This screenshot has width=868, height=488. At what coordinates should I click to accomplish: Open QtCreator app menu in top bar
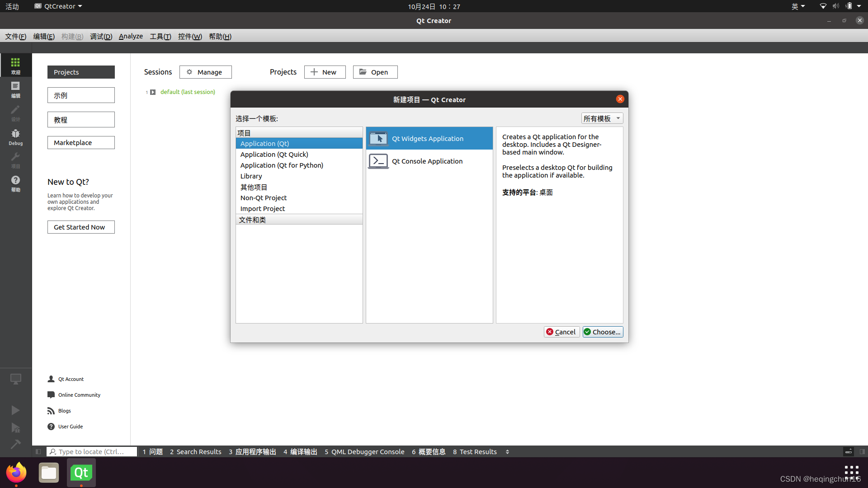[x=58, y=6]
